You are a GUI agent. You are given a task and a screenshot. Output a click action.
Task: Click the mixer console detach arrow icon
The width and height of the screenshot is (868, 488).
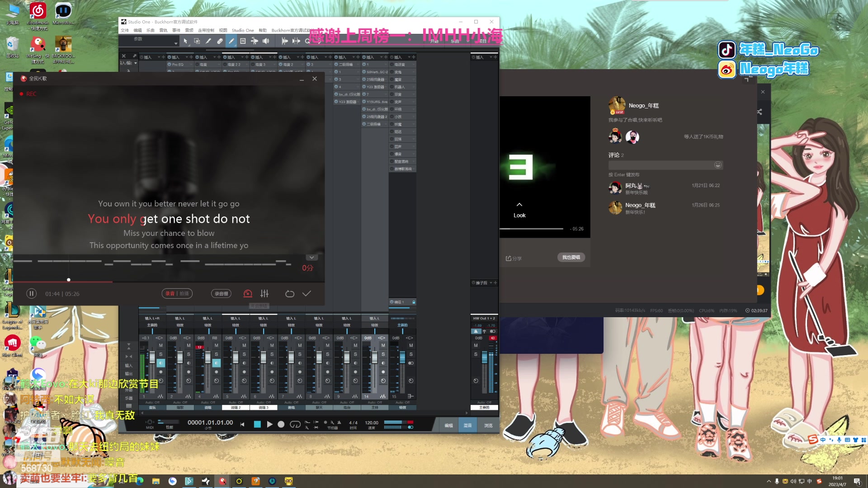(x=134, y=56)
